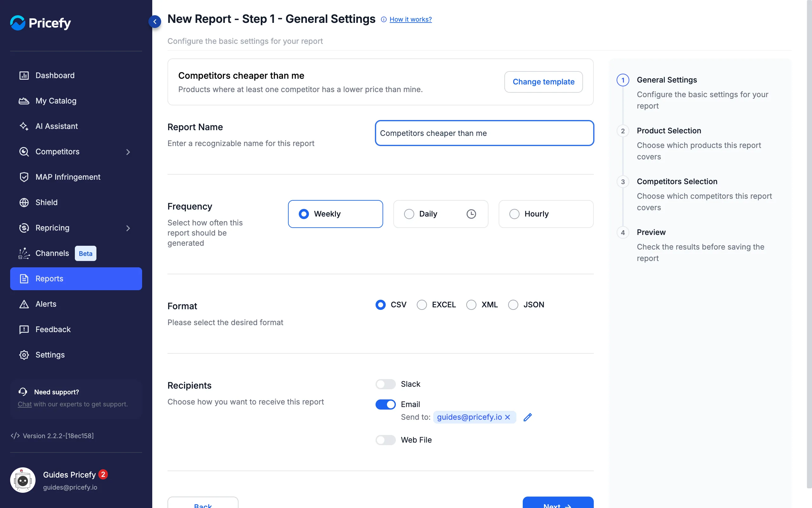Open the Reports menu item

[x=76, y=278]
